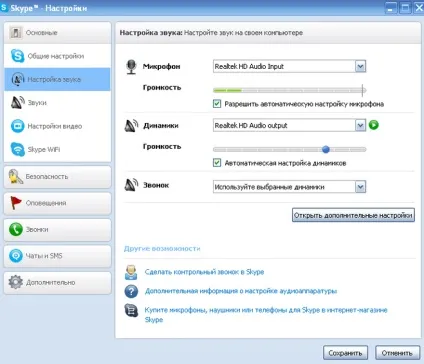Click the Отменить button
This screenshot has width=424, height=364.
[x=397, y=353]
